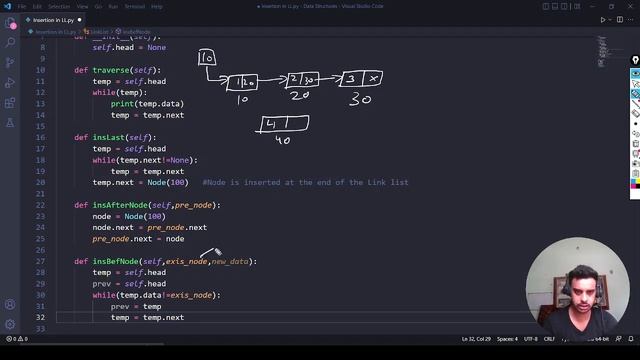Select the arrow cursor tool on annotation toolbar

[x=636, y=84]
